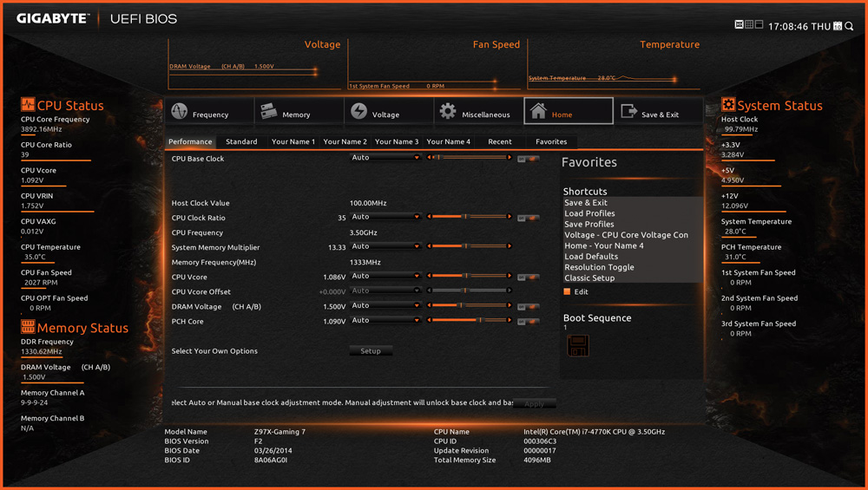This screenshot has height=490, width=868.
Task: Open the Your Name 1 tab
Action: (x=293, y=141)
